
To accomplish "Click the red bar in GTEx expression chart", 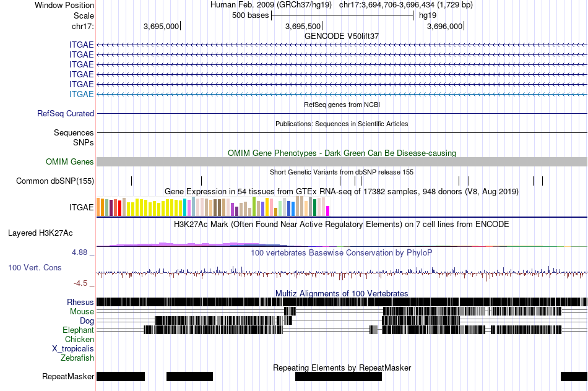I will point(120,208).
